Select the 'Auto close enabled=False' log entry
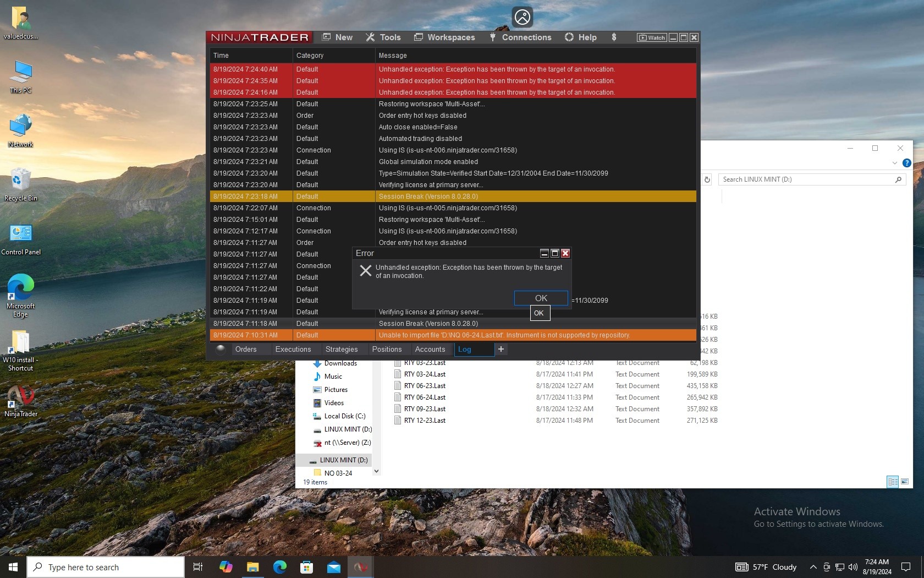The width and height of the screenshot is (924, 578). [x=453, y=127]
